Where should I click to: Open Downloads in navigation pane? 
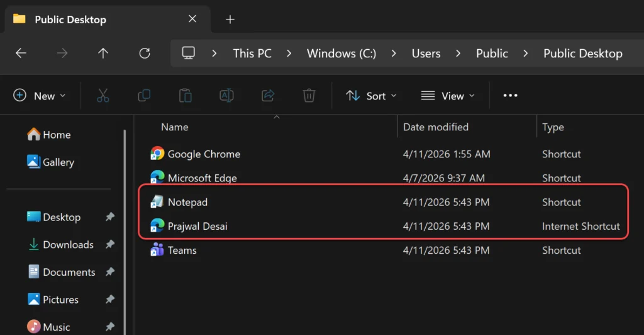pos(61,244)
